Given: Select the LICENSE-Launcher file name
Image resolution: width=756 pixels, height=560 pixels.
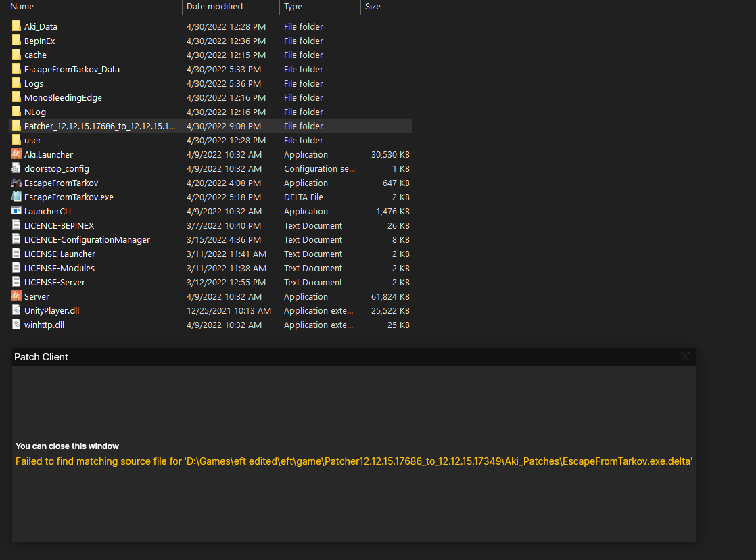Looking at the screenshot, I should [x=60, y=254].
